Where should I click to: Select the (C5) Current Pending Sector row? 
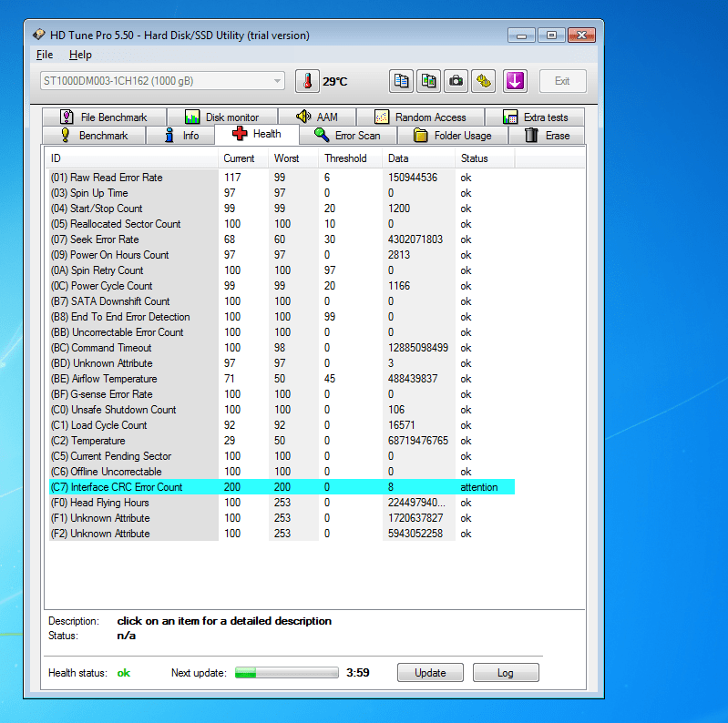pos(282,455)
